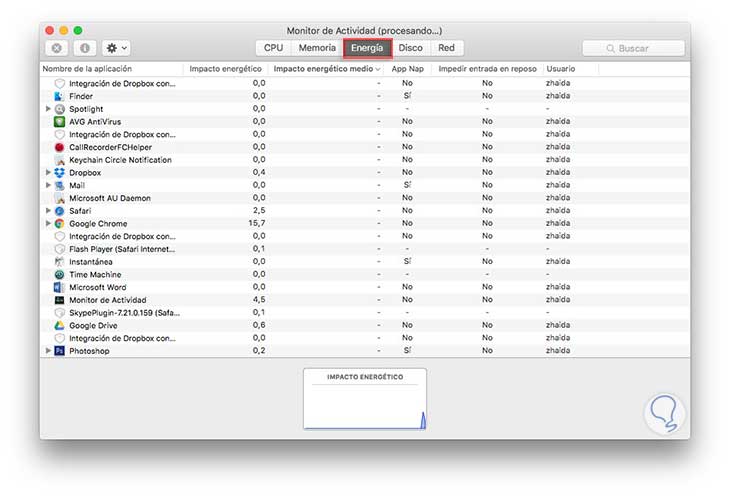Click Chrome's 15,7 energy impact value
Screen dimensions: 730x496
pyautogui.click(x=257, y=223)
